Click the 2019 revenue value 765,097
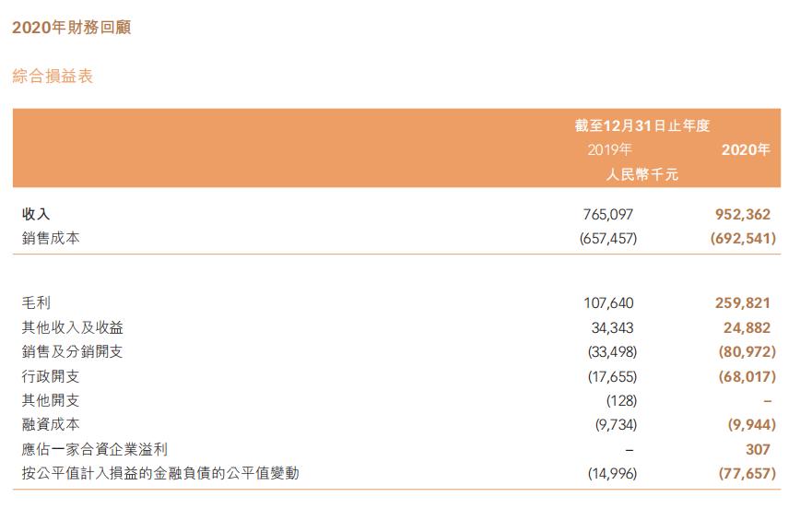This screenshot has height=509, width=812. (x=608, y=214)
